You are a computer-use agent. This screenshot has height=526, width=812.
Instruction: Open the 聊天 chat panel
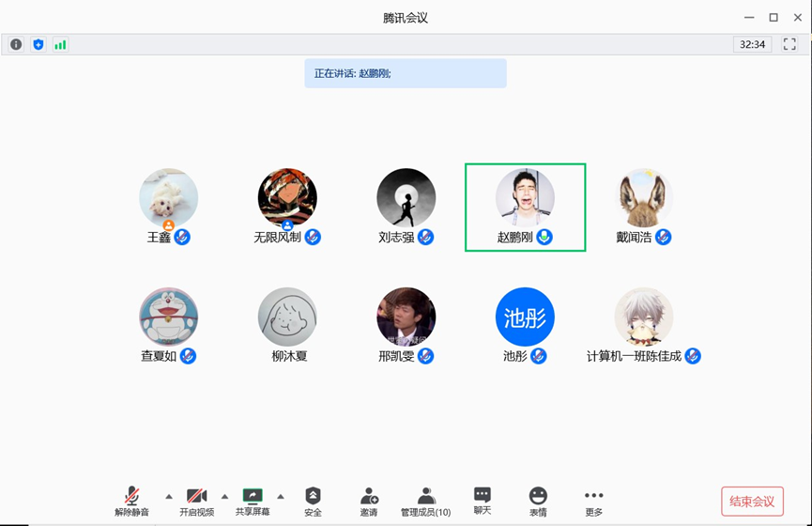click(482, 501)
